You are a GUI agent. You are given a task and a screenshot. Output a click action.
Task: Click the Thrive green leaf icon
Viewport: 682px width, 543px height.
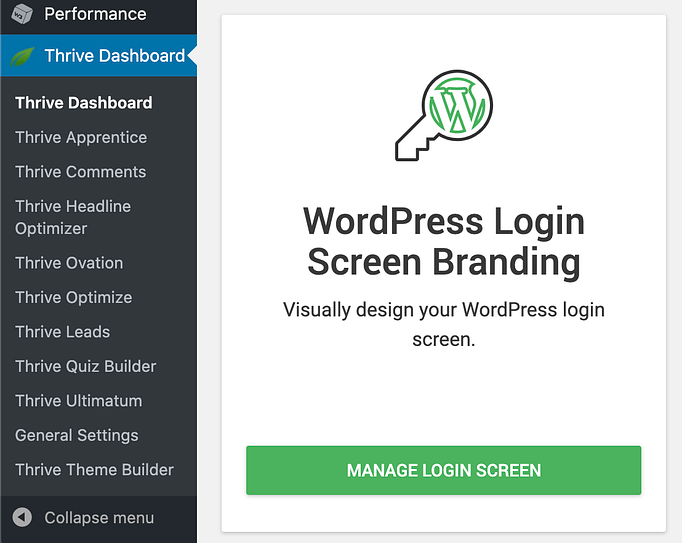click(22, 57)
